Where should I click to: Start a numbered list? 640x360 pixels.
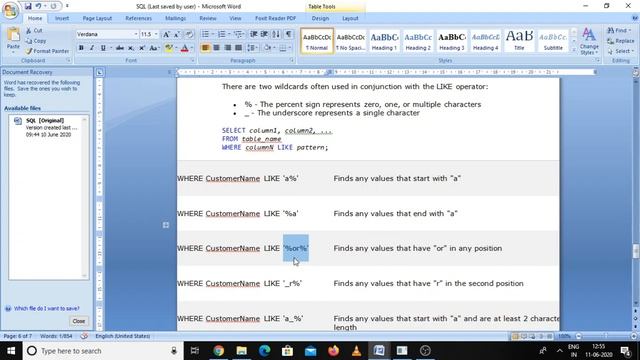point(222,34)
